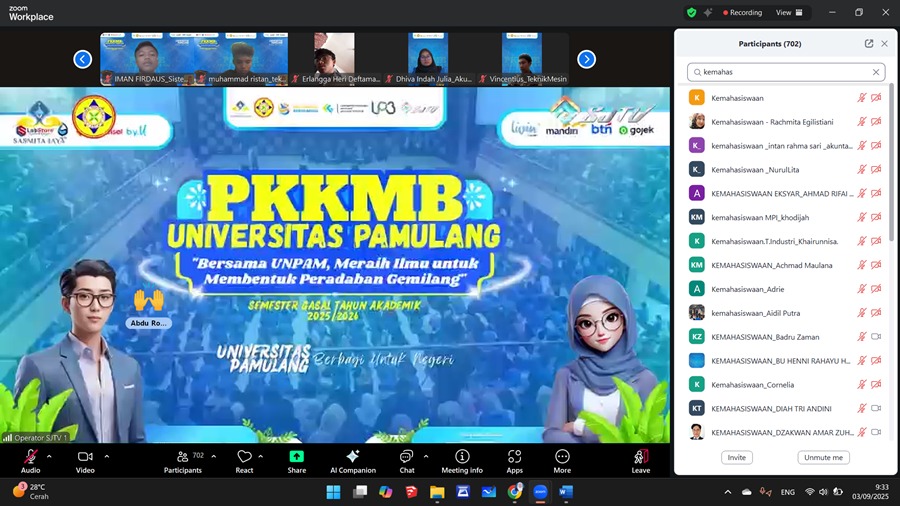The height and width of the screenshot is (506, 900).
Task: Click the participant search field
Action: pyautogui.click(x=785, y=72)
